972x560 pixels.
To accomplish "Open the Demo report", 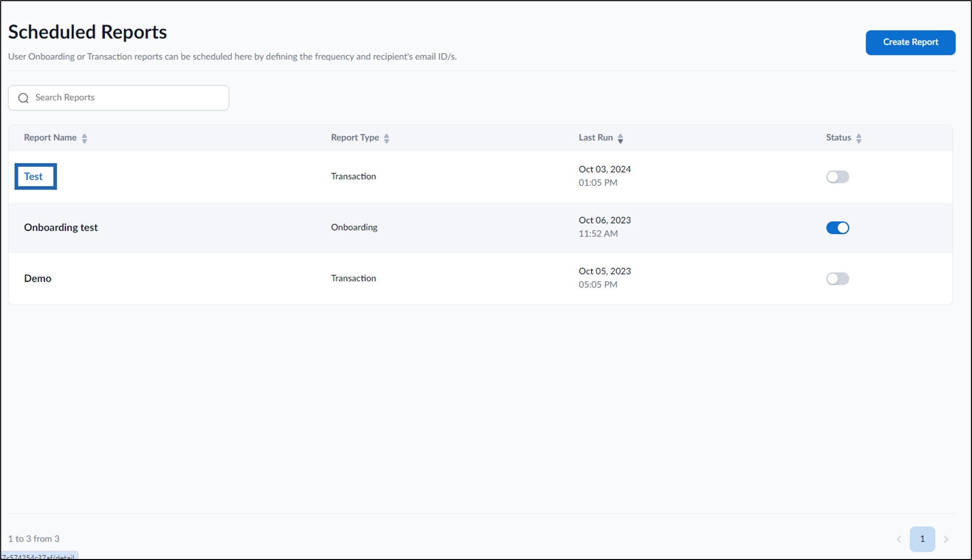I will [x=38, y=278].
